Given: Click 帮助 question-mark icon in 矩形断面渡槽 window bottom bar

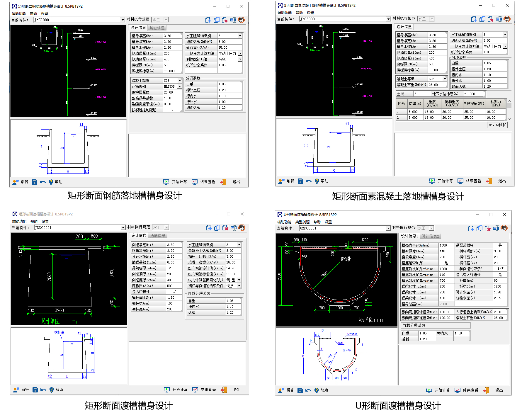Looking at the screenshot, I should tap(52, 390).
